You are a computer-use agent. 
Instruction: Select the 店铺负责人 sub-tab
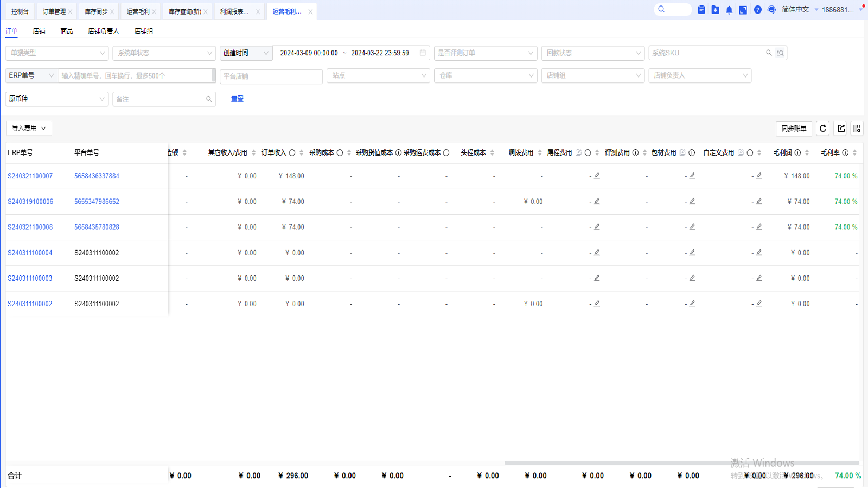click(x=104, y=31)
